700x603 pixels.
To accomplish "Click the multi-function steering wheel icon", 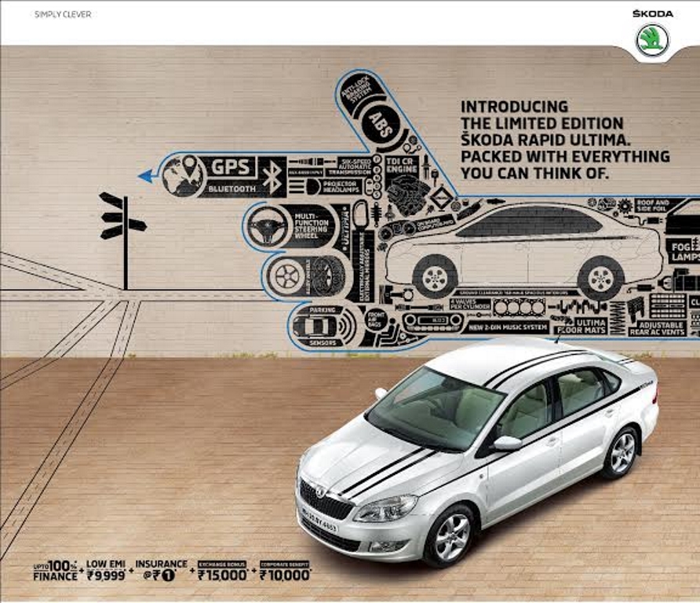I will click(268, 227).
